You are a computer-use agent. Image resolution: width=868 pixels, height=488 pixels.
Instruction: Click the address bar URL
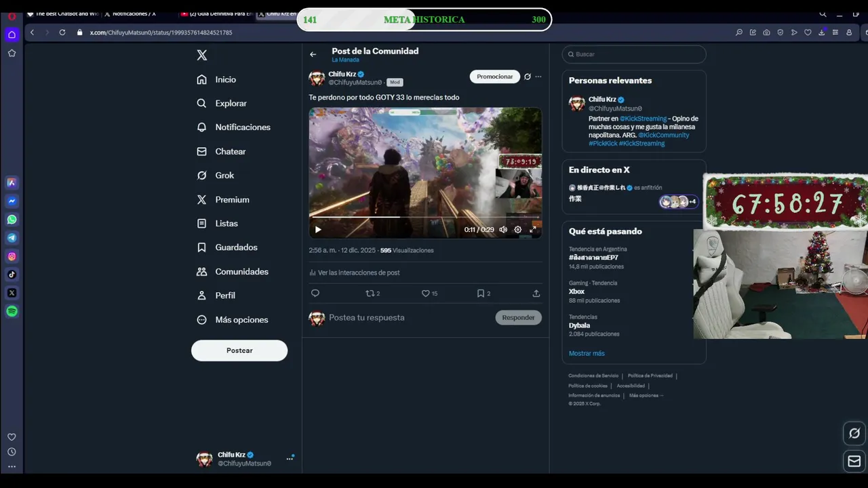tap(161, 33)
